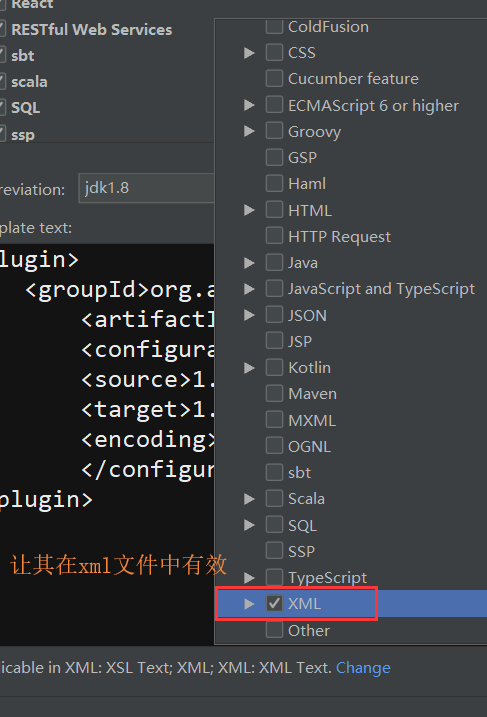Expand the XML context node
The height and width of the screenshot is (717, 487).
[x=249, y=604]
